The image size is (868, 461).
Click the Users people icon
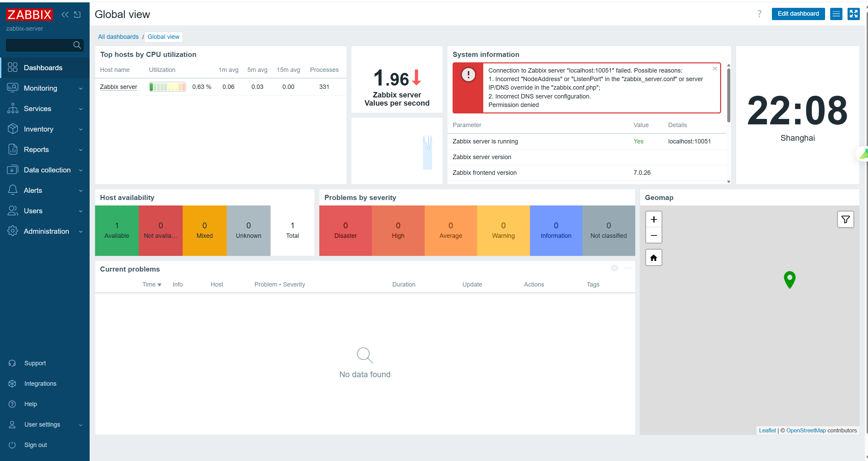(13, 211)
